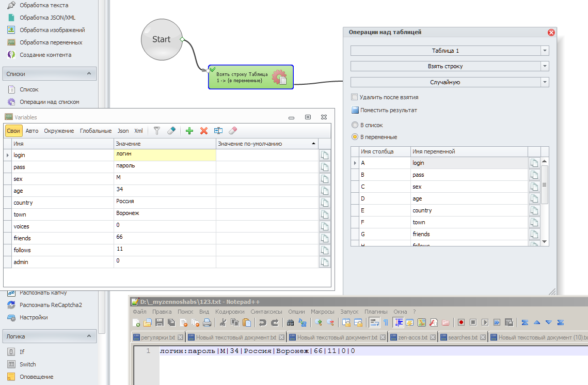The image size is (588, 385).
Task: Click the green plus add variable icon
Action: tap(189, 131)
